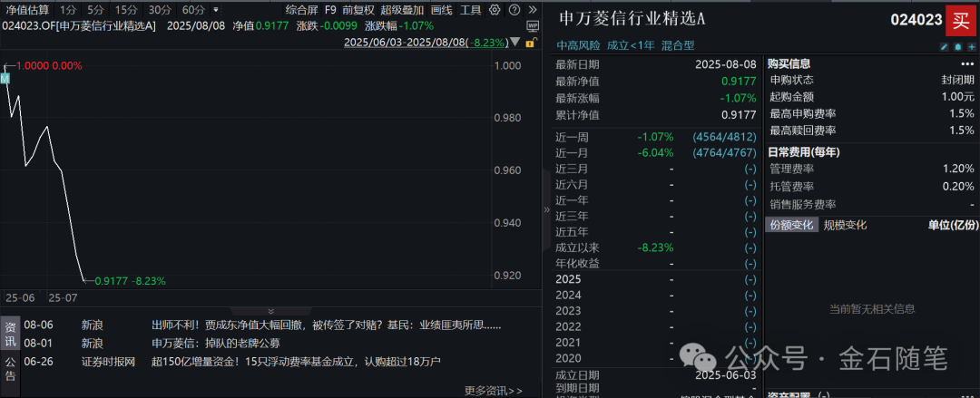
Task: Click the 近一月 ranking (4764/4767)
Action: coord(724,152)
